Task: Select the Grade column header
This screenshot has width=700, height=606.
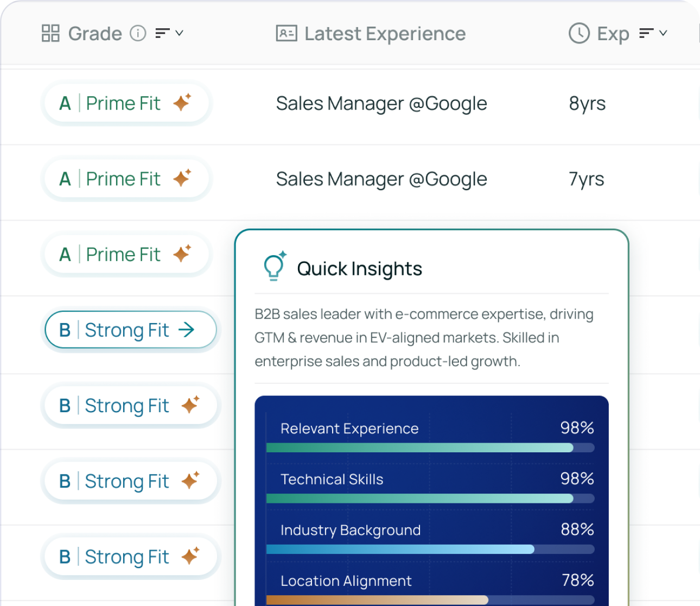Action: click(94, 33)
